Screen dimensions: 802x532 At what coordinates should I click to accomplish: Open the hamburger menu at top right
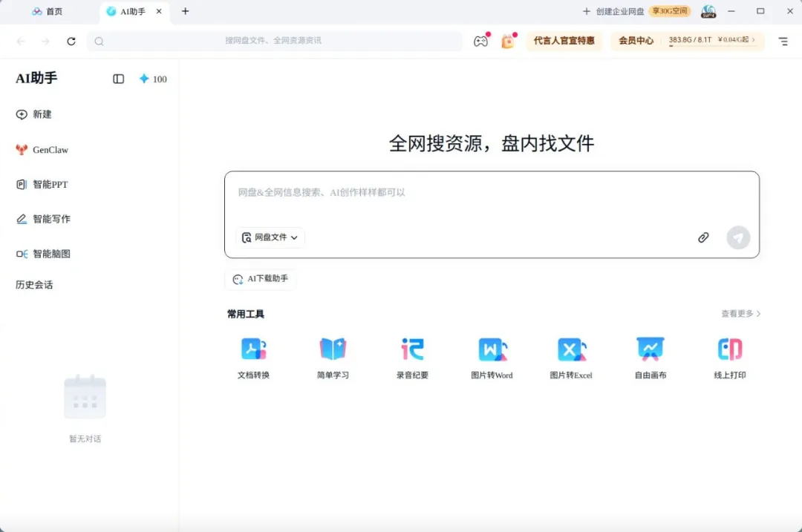[x=783, y=42]
